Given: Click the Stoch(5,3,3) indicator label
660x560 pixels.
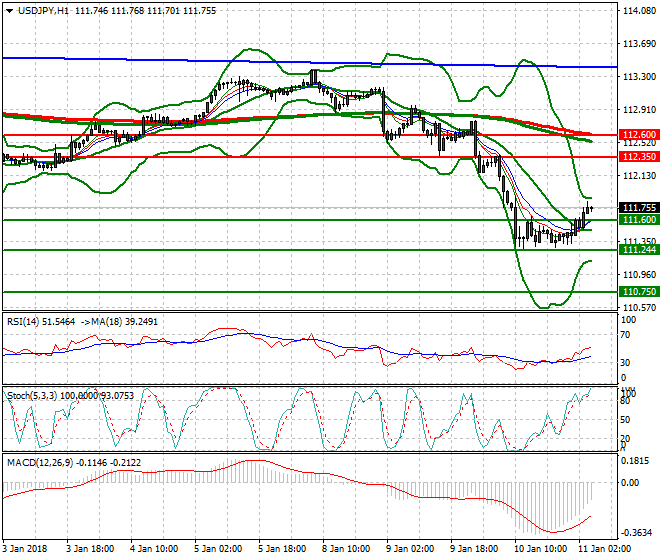Looking at the screenshot, I should click(32, 395).
